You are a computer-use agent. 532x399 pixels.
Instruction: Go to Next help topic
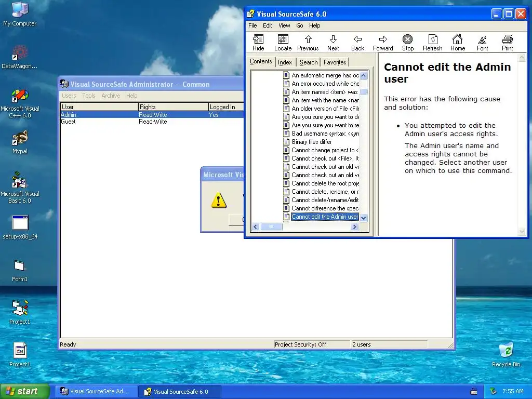tap(333, 43)
